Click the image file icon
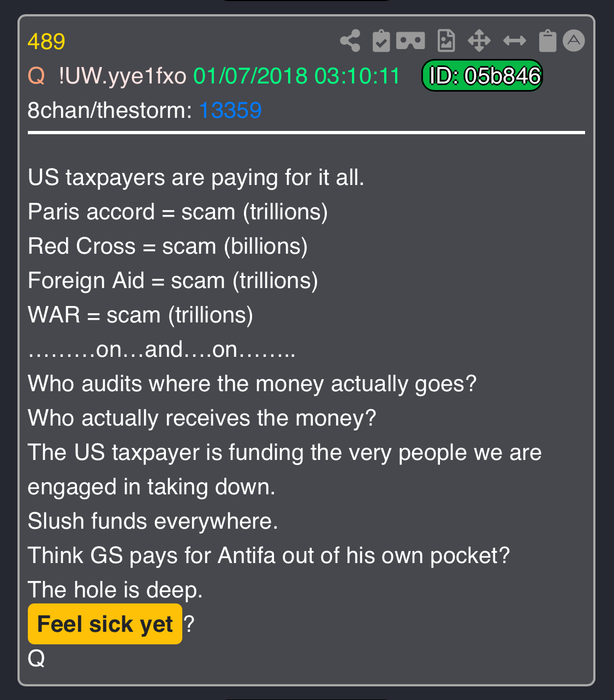 click(x=446, y=41)
